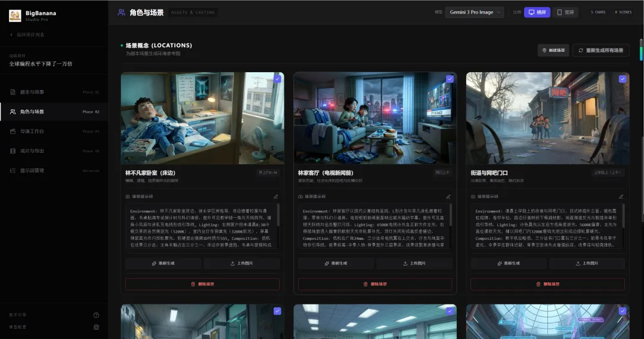Open 提示词管理 Advanced menu item
The width and height of the screenshot is (644, 339).
tap(54, 171)
